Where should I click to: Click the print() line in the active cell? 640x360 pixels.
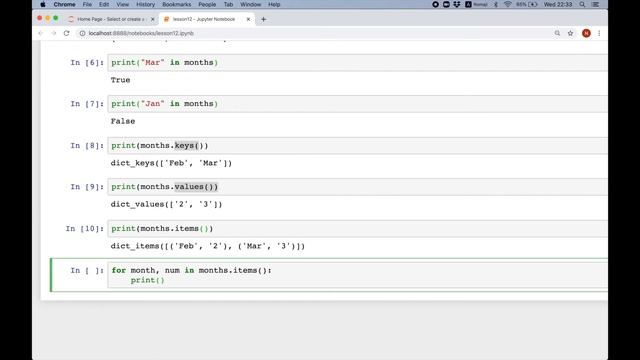point(147,280)
